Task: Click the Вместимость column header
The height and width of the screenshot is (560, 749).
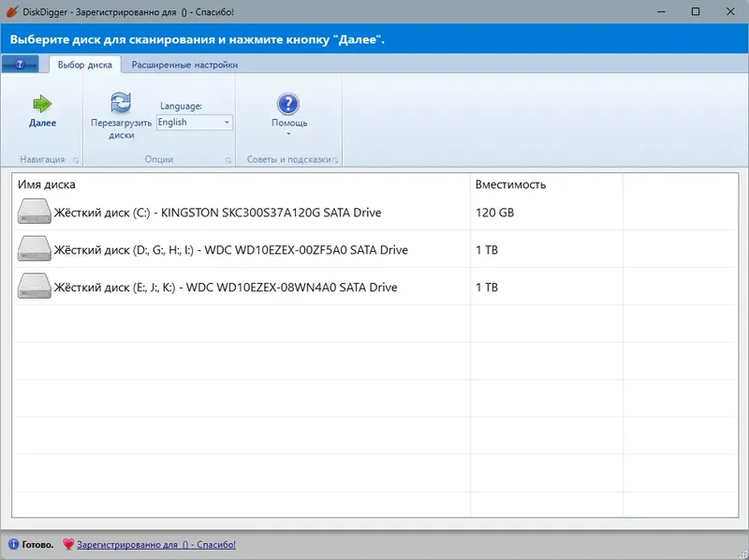Action: coord(510,184)
